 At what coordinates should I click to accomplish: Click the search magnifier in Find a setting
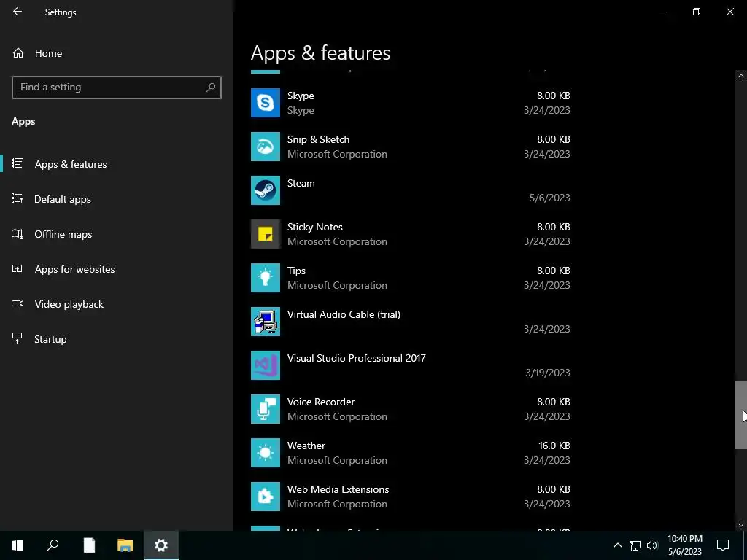211,87
